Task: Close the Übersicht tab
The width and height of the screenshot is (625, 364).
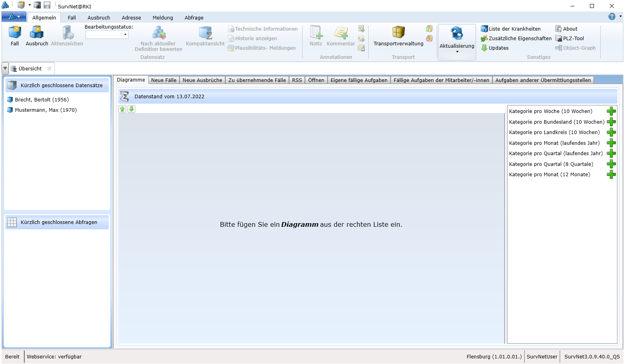Action: [x=49, y=68]
